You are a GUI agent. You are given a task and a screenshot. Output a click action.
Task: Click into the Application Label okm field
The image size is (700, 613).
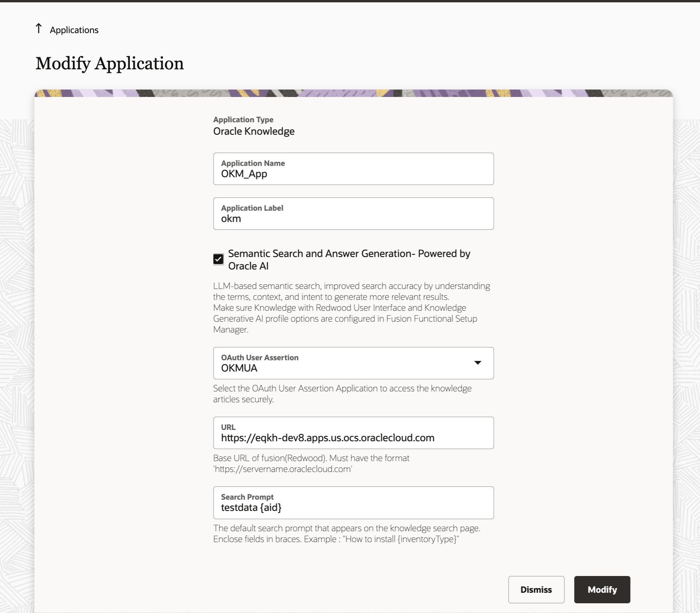[354, 214]
